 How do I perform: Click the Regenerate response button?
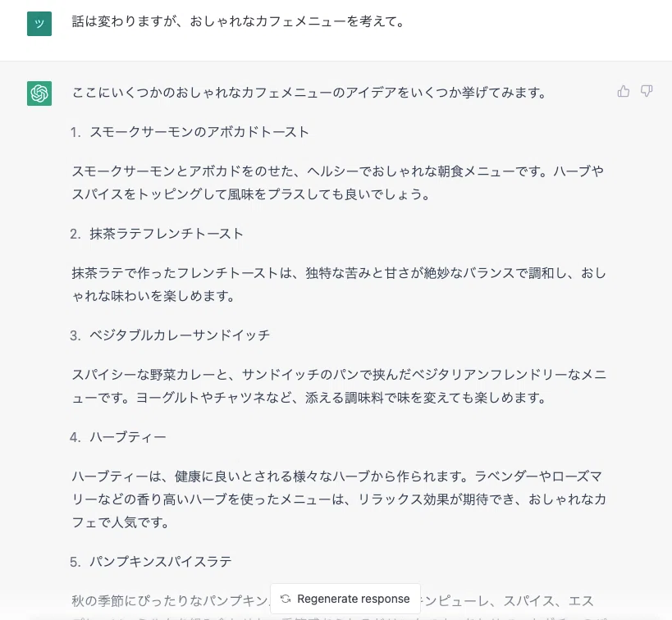tap(345, 599)
